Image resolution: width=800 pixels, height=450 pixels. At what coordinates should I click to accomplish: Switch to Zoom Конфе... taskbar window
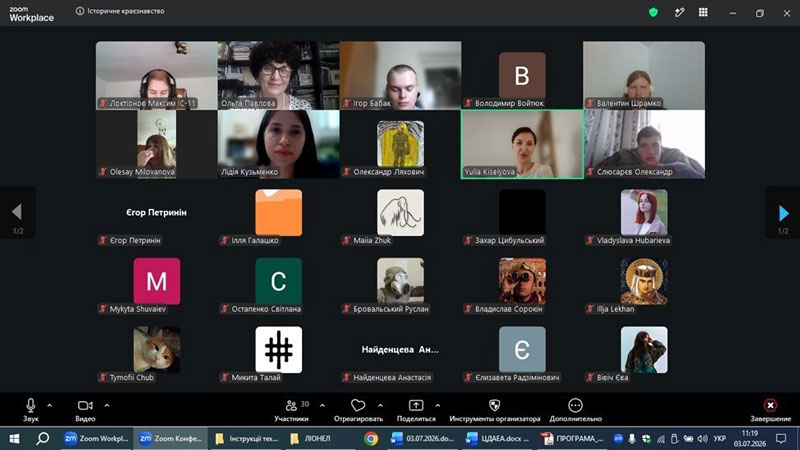(x=171, y=438)
